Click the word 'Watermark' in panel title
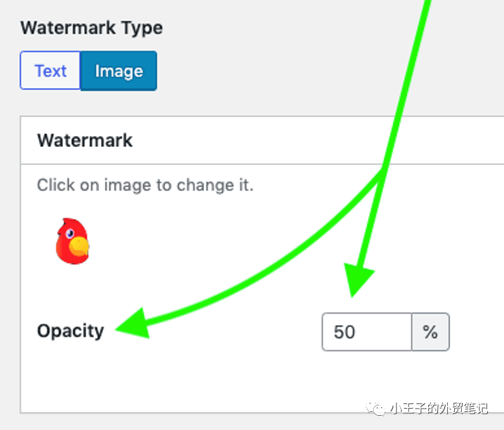 click(85, 141)
